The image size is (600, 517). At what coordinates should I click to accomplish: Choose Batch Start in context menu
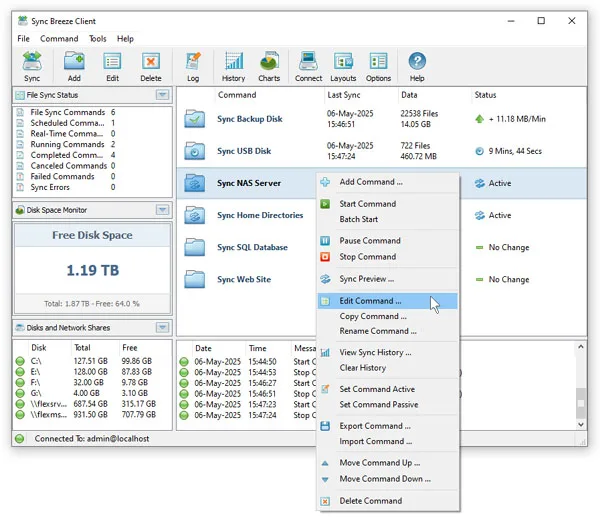point(388,219)
